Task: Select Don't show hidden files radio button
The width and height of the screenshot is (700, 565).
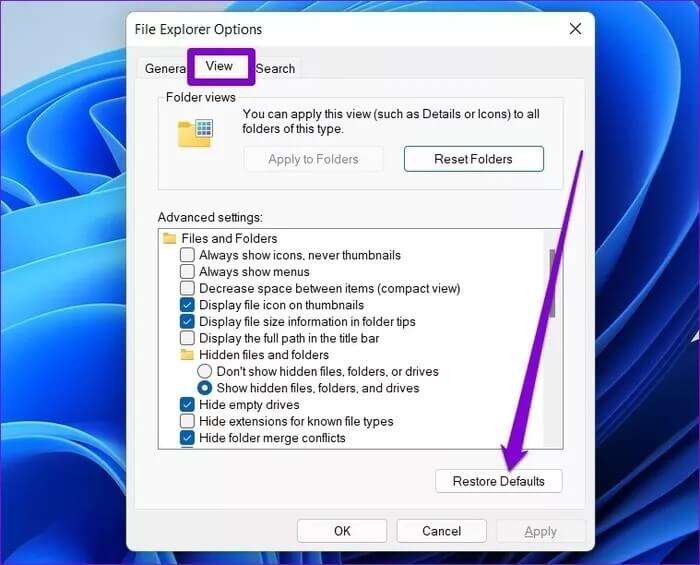Action: tap(204, 371)
